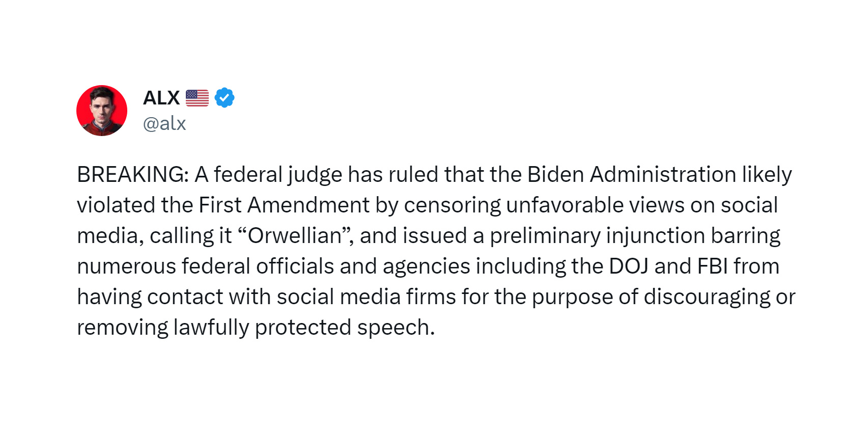Click the words Biden Administration
868x430 pixels.
tap(631, 174)
